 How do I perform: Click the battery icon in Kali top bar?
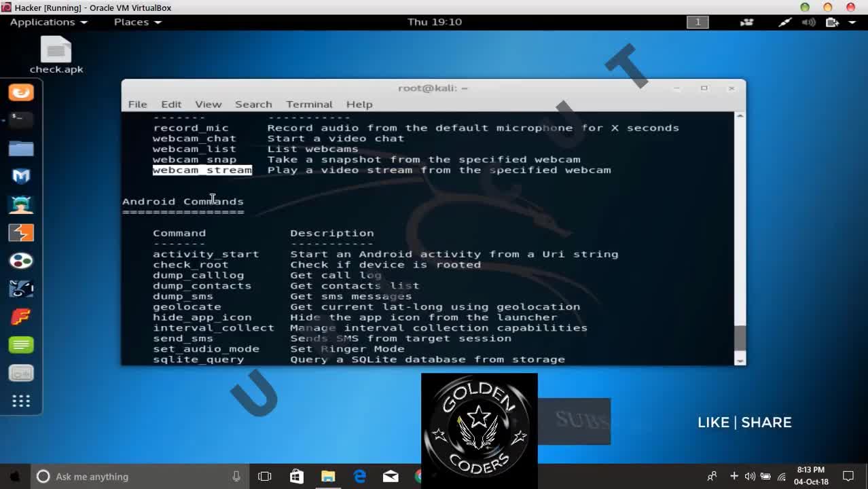832,22
